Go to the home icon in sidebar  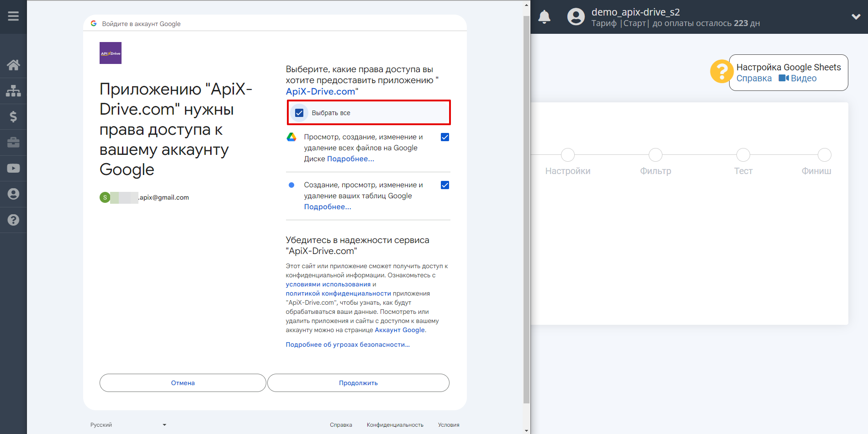13,65
